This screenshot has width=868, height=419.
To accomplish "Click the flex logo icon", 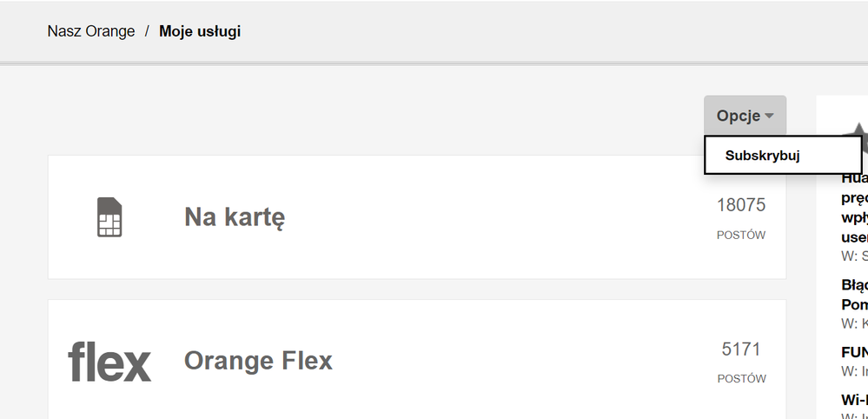I will [109, 361].
